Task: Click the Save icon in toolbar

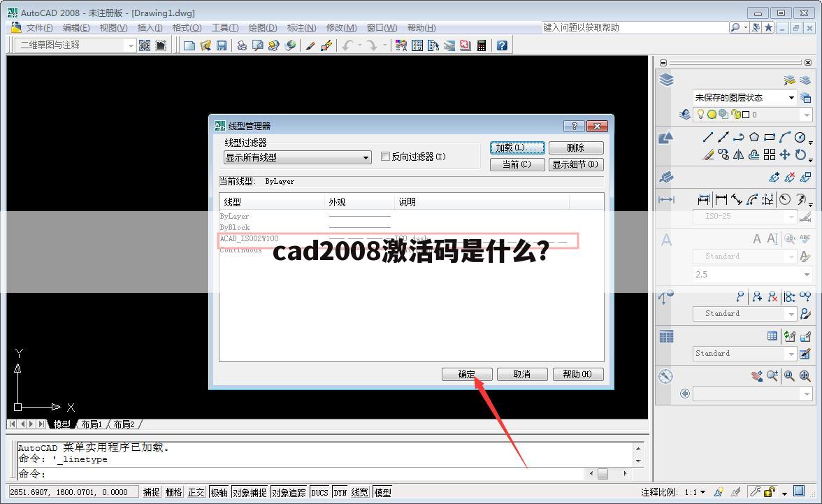Action: tap(222, 45)
